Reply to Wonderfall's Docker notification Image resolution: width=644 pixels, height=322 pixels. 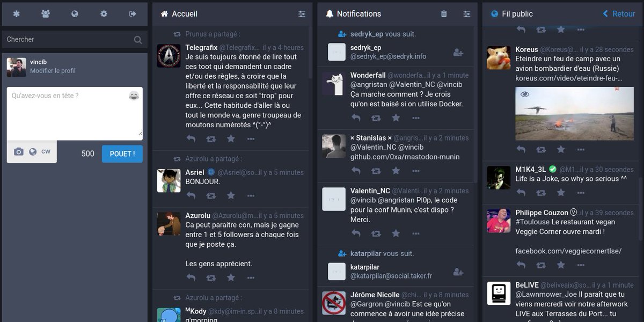coord(356,118)
